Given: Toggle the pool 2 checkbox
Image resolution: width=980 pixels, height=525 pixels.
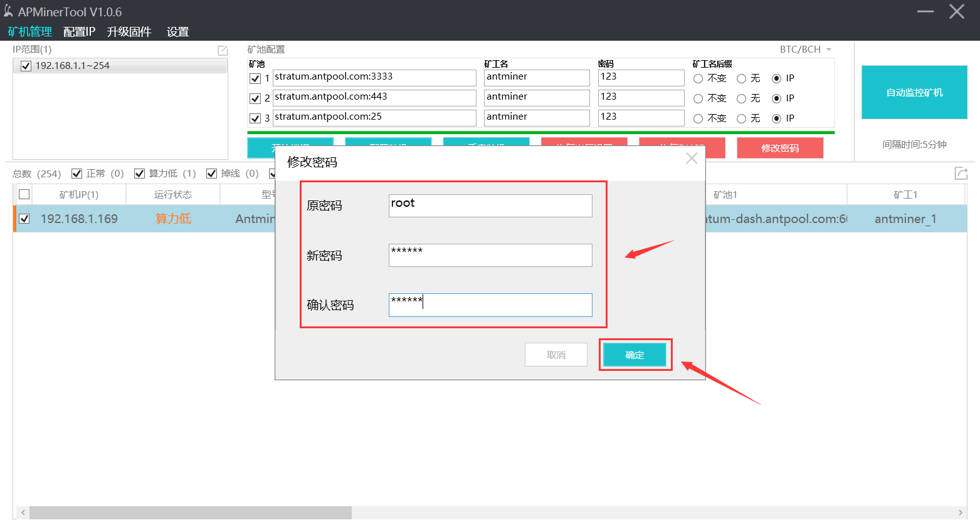Looking at the screenshot, I should (x=255, y=98).
